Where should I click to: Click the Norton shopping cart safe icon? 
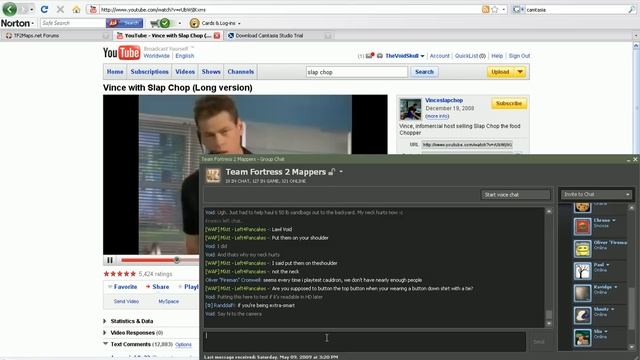(160, 23)
